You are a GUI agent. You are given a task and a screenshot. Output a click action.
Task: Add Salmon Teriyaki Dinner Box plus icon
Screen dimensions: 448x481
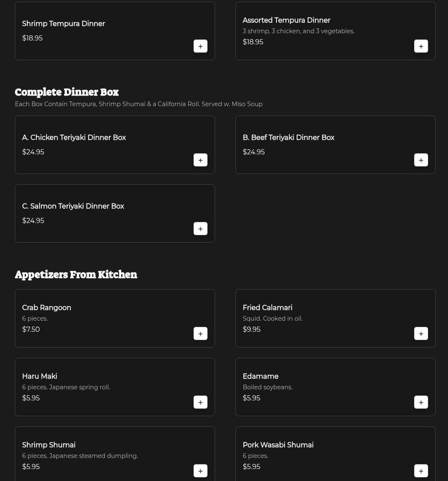pyautogui.click(x=201, y=229)
